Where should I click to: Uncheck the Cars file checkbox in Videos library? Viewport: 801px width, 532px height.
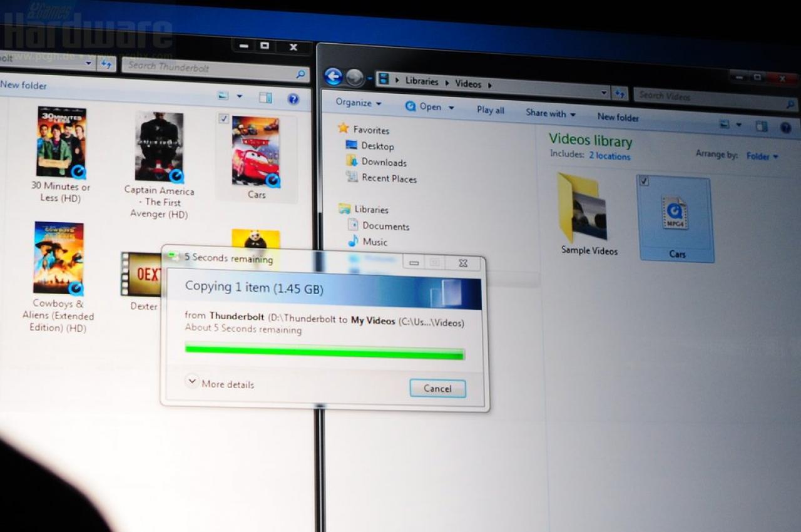point(645,182)
